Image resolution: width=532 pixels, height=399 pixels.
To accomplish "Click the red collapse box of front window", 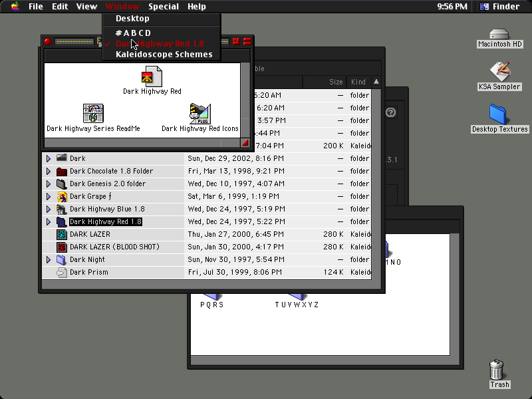I will click(247, 41).
